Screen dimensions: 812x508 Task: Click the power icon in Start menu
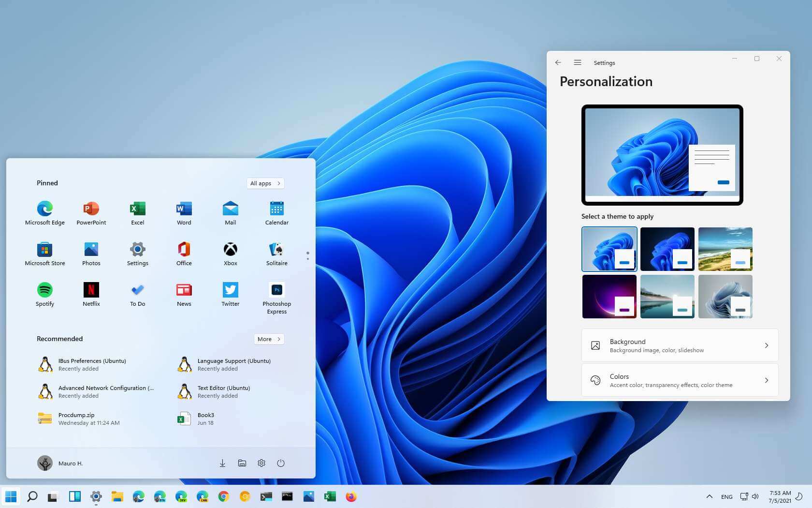pos(280,463)
